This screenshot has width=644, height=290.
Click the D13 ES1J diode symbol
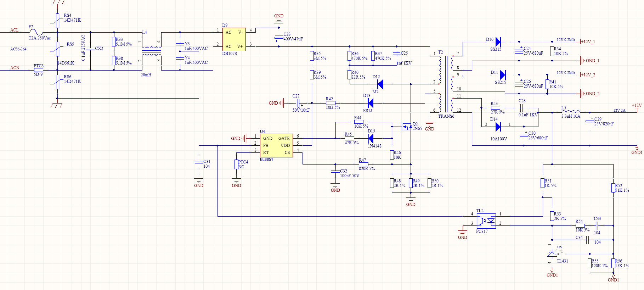click(x=371, y=103)
